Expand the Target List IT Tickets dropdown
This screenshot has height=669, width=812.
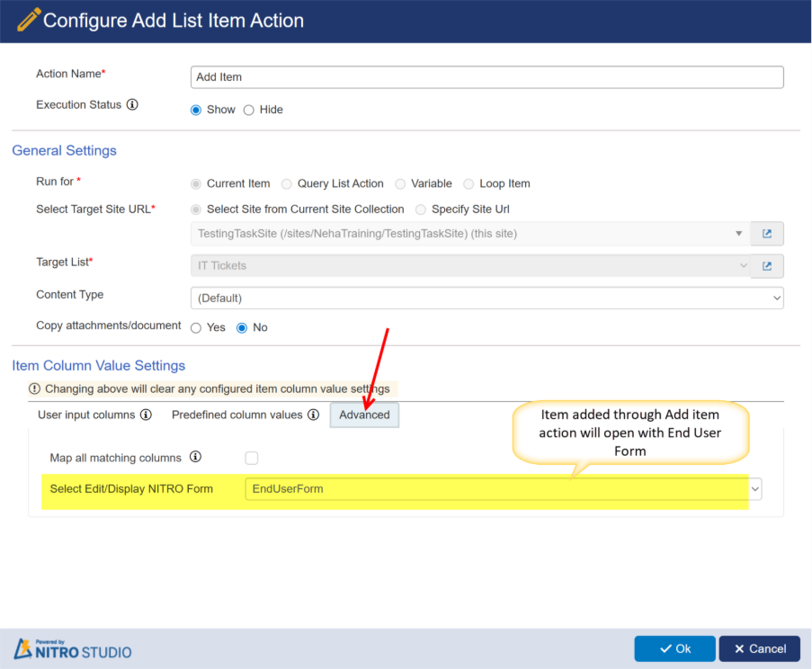(x=470, y=266)
